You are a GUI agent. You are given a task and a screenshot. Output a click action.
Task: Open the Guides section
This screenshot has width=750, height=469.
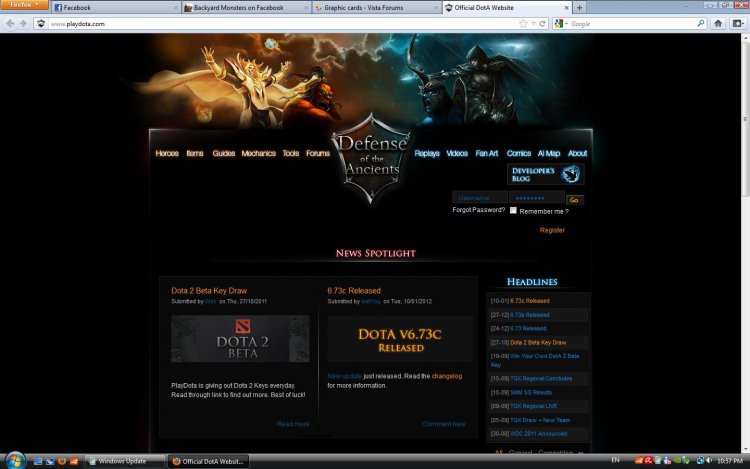pos(224,153)
